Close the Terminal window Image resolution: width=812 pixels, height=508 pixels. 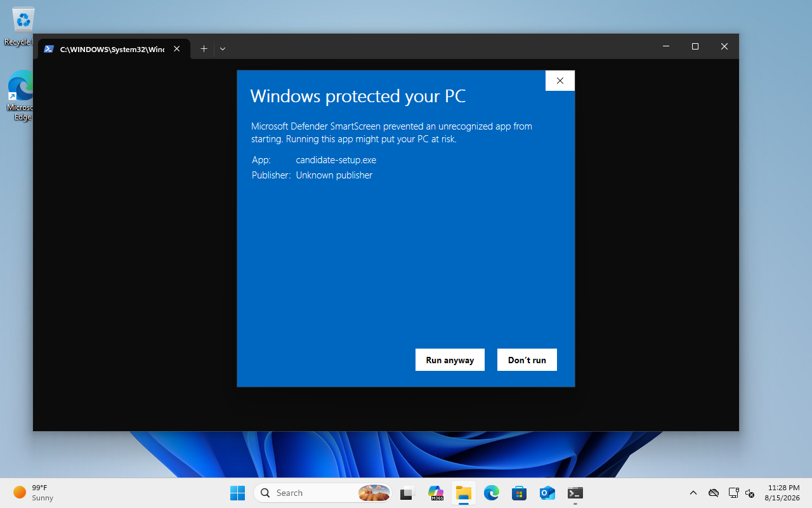pyautogui.click(x=724, y=46)
